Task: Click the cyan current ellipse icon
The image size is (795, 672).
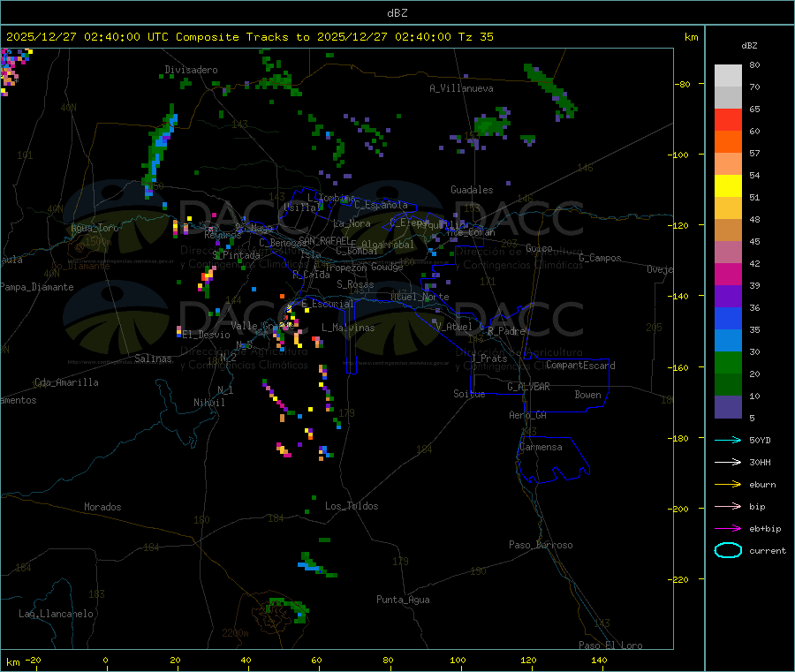Action: [x=728, y=550]
